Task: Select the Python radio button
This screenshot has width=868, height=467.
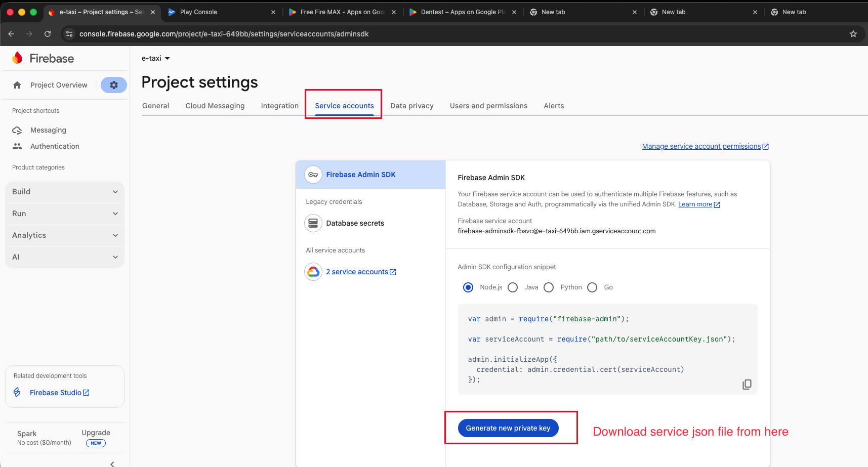Action: pyautogui.click(x=549, y=287)
